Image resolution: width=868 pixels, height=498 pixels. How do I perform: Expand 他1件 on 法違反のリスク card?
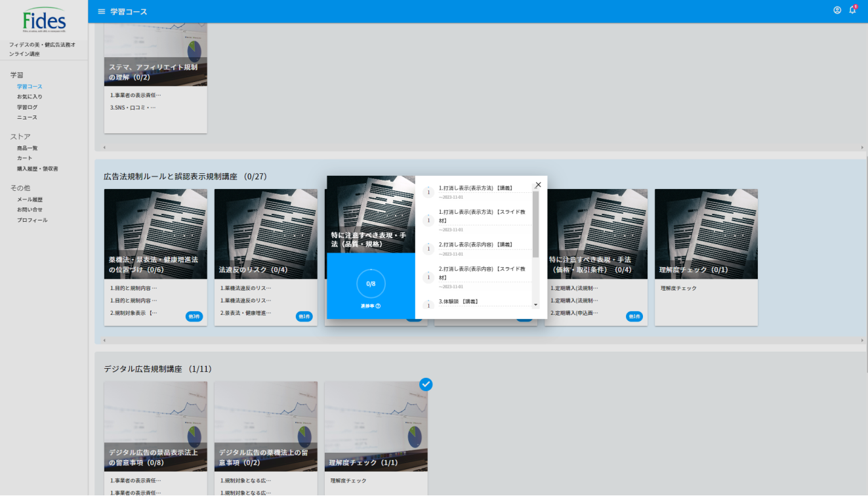[304, 316]
